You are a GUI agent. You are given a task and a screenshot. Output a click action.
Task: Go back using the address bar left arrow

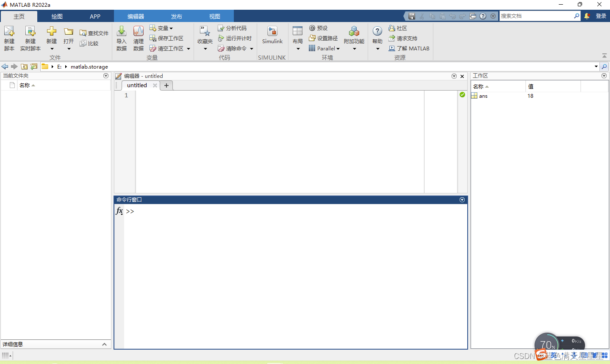point(5,66)
